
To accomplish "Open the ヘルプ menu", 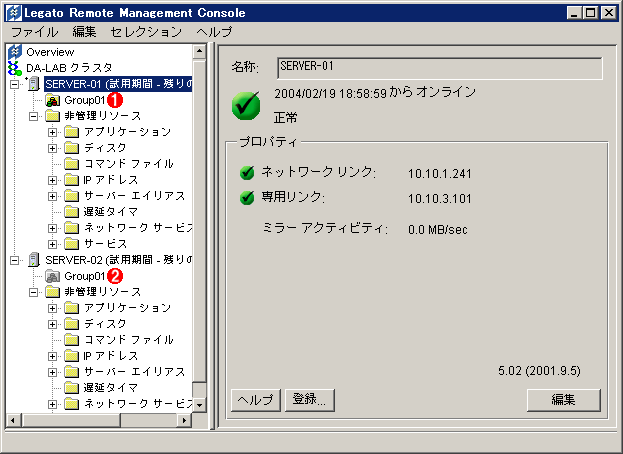I will [x=214, y=32].
